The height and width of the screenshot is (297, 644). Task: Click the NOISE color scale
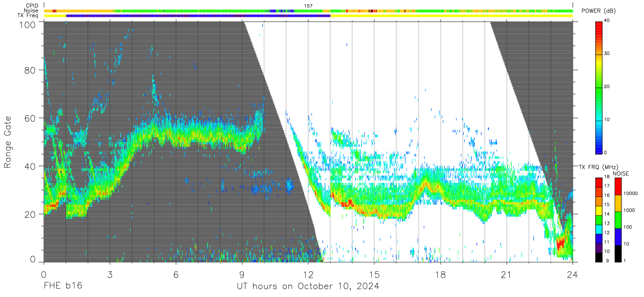pos(618,219)
